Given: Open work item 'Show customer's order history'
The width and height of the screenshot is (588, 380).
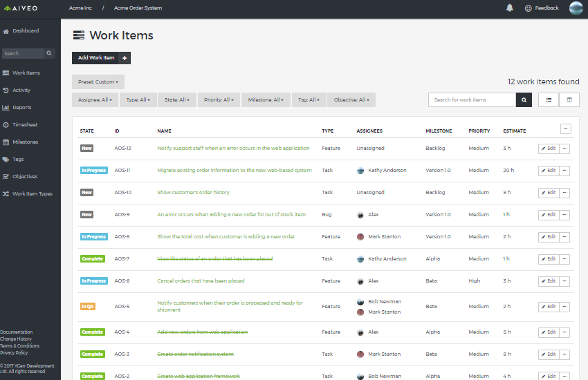Looking at the screenshot, I should (x=193, y=193).
